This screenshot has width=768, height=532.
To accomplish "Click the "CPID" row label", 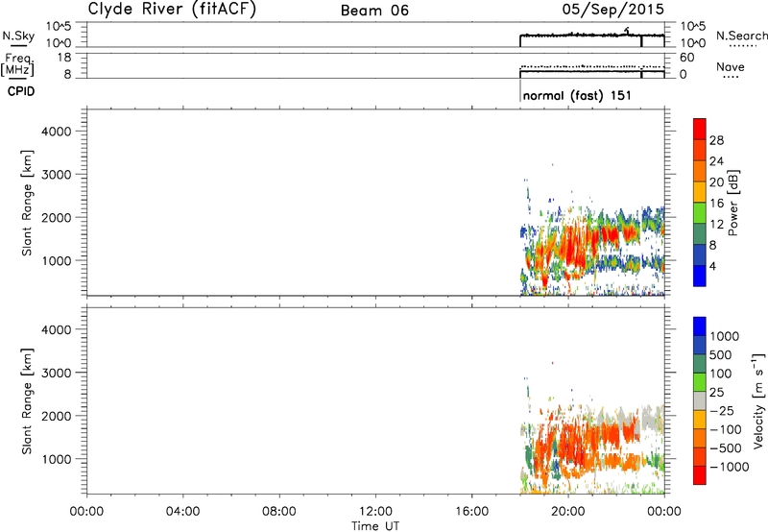I will (x=21, y=91).
